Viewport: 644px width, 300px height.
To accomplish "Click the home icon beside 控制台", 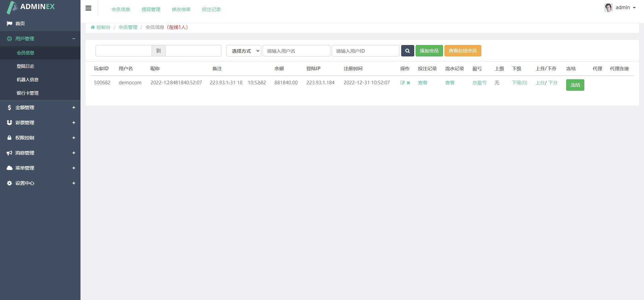I will pyautogui.click(x=93, y=27).
